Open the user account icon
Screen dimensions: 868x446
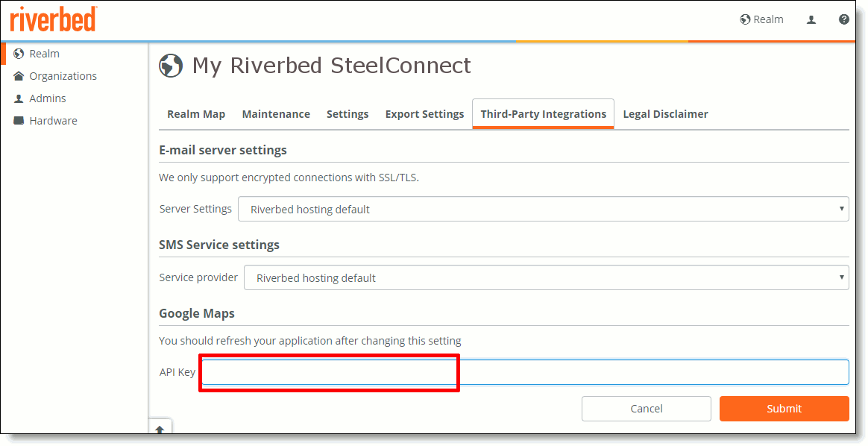coord(811,20)
